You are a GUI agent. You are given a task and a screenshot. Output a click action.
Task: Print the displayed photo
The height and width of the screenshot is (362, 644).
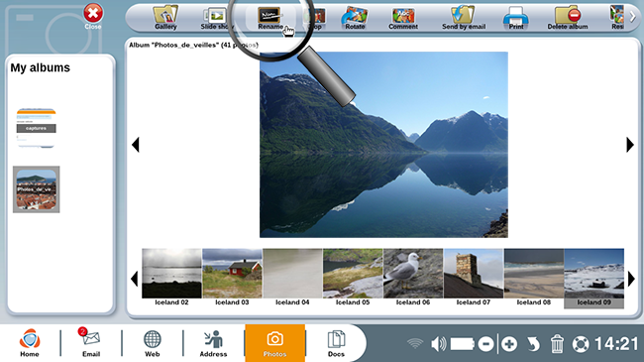pyautogui.click(x=516, y=18)
